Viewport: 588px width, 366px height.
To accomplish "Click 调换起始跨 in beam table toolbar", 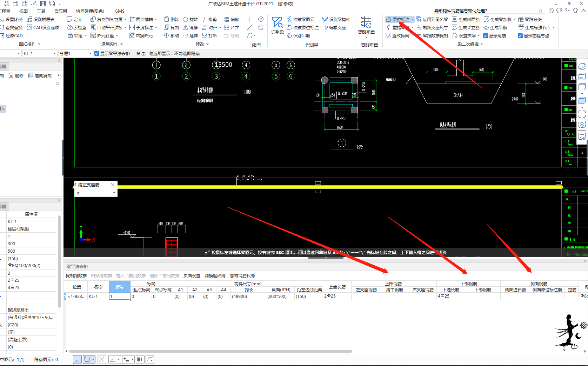I will click(215, 275).
